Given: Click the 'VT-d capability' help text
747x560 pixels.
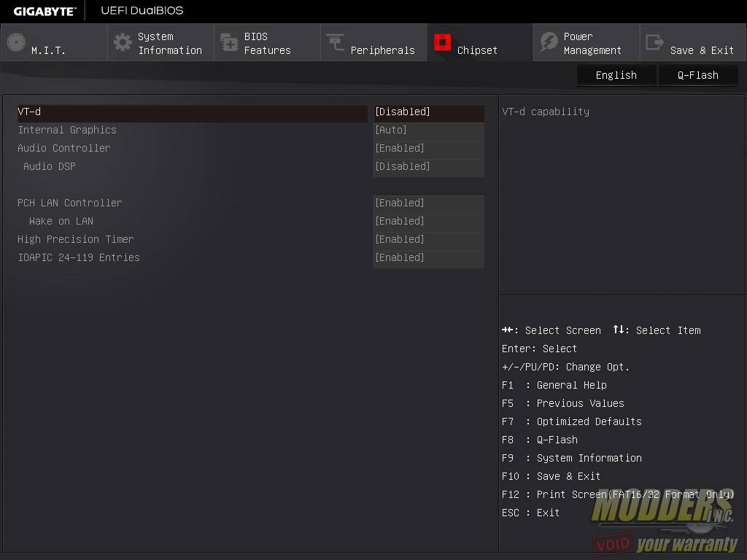Looking at the screenshot, I should 546,112.
